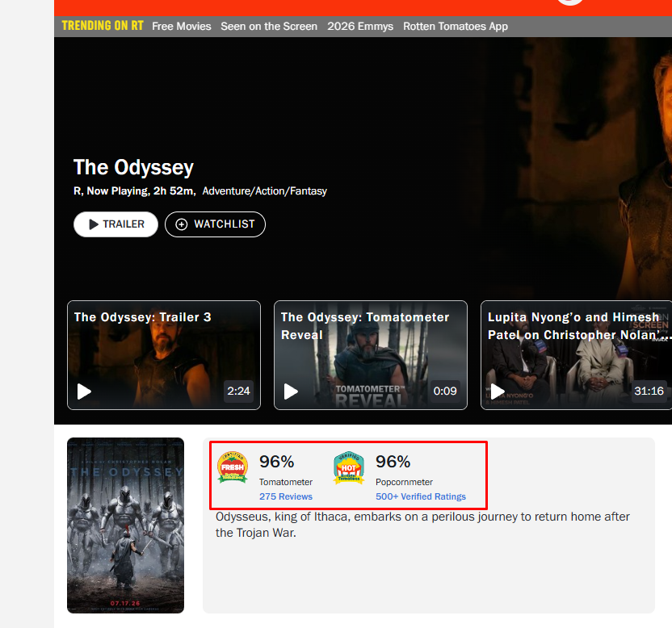Viewport: 672px width, 628px height.
Task: Play the Lupita Nyong'o interview video
Action: (498, 391)
